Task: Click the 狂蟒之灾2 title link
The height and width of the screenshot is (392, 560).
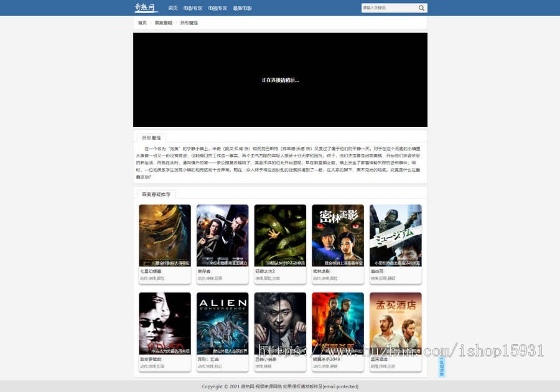Action: 265,271
